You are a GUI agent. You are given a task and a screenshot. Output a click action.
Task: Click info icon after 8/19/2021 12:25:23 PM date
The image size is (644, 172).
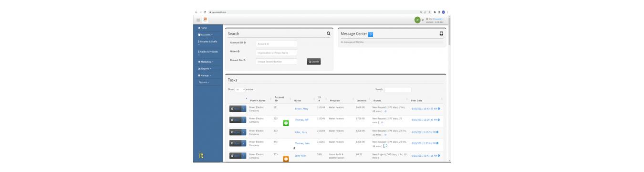[439, 120]
